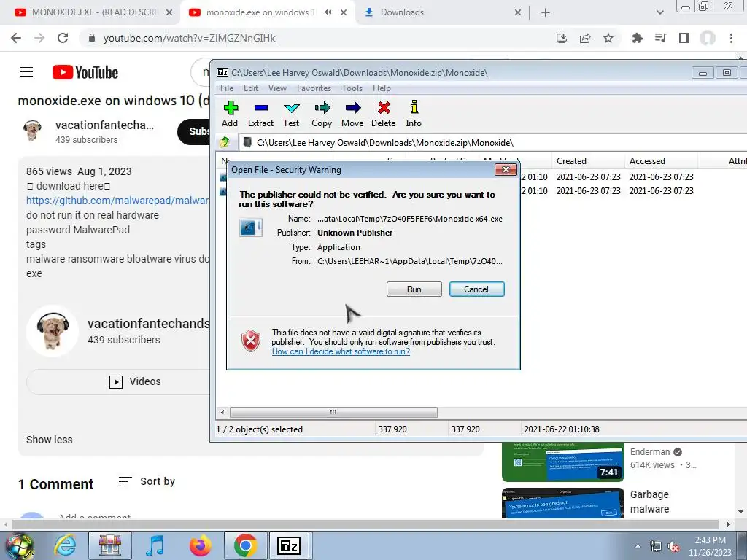Click the muted volume tray icon
This screenshot has width=747, height=560.
click(673, 547)
